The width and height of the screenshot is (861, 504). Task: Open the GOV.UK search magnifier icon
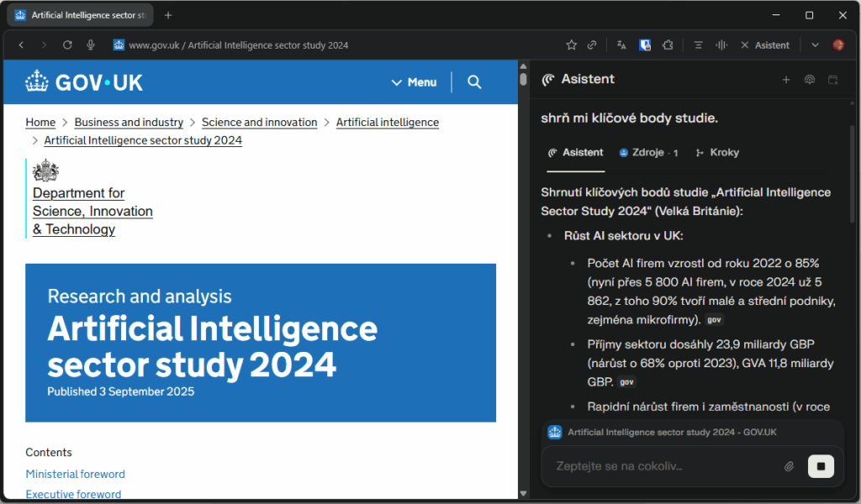tap(474, 82)
